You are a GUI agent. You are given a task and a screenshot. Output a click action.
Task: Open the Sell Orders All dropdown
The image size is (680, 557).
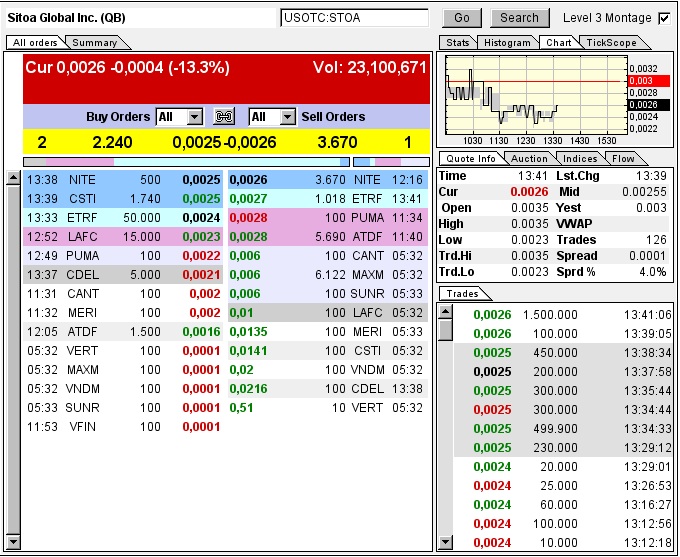coord(272,117)
